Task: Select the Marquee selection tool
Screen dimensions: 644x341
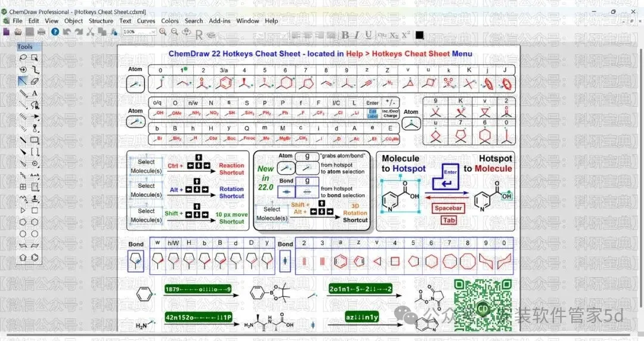Action: [35, 58]
